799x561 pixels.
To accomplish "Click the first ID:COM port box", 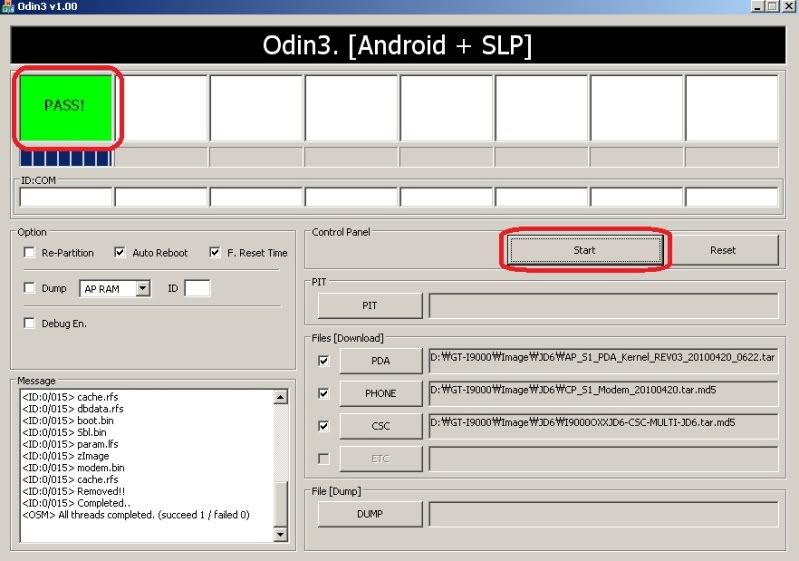I will tap(66, 197).
